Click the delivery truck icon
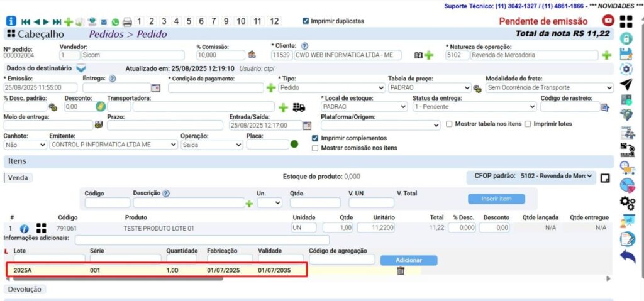Viewport: 644px width, 301px height. click(x=299, y=107)
